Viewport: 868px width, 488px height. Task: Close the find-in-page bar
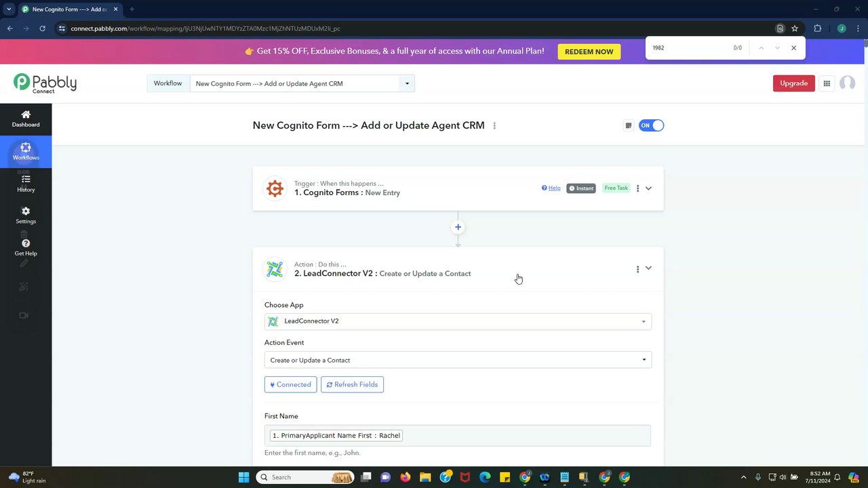point(793,48)
